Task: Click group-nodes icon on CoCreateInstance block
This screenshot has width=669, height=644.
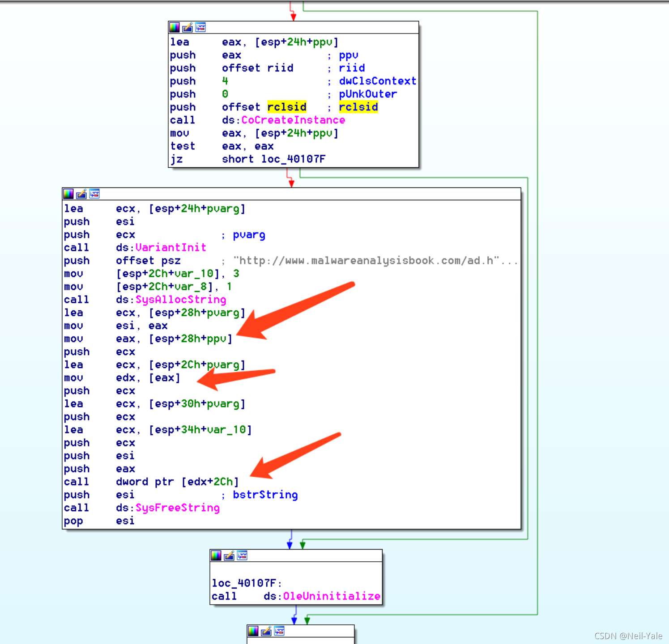Action: tap(200, 27)
